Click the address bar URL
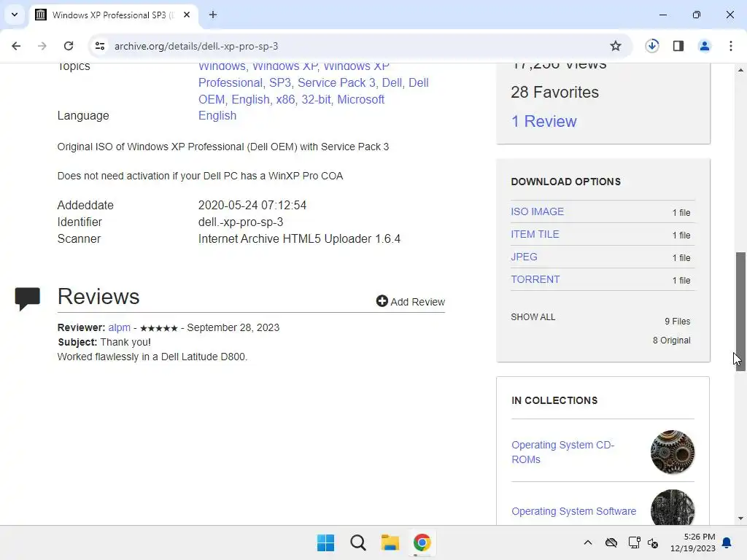 196,46
